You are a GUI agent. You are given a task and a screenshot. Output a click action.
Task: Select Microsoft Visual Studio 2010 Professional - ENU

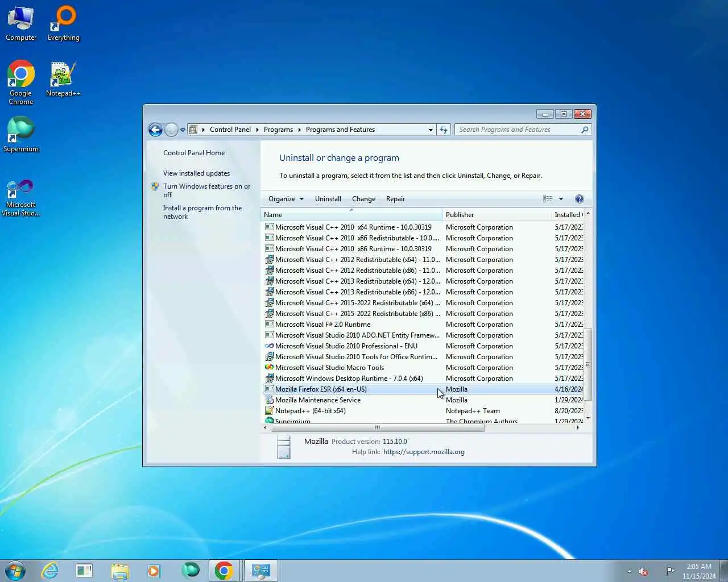click(x=423, y=346)
